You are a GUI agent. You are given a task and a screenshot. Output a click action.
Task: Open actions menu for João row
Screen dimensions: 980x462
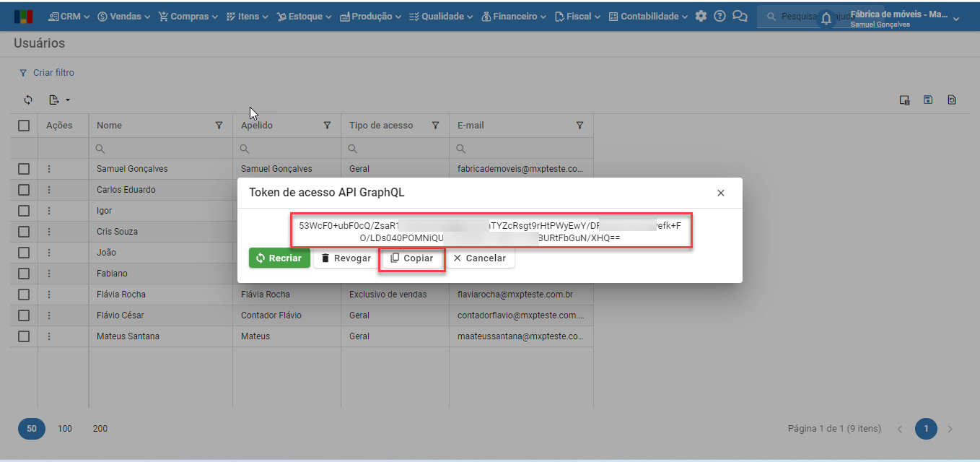pyautogui.click(x=49, y=253)
